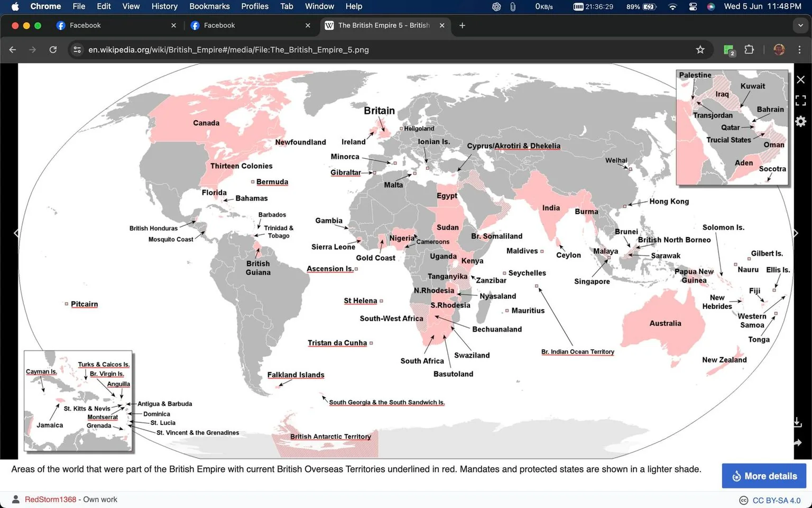Click the author person icon

16,499
